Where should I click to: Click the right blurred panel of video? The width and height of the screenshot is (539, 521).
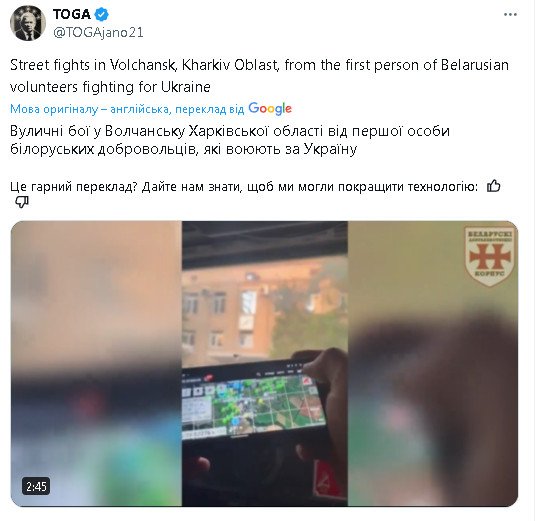tap(433, 364)
